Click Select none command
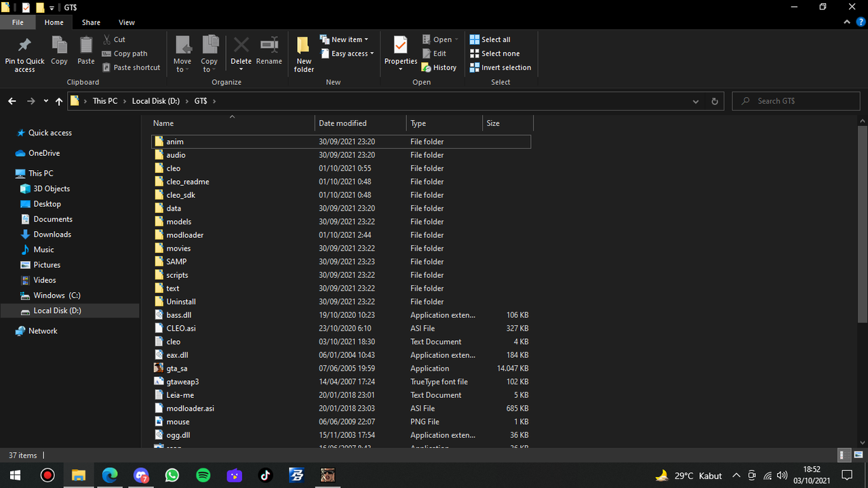This screenshot has height=488, width=868. [x=495, y=54]
